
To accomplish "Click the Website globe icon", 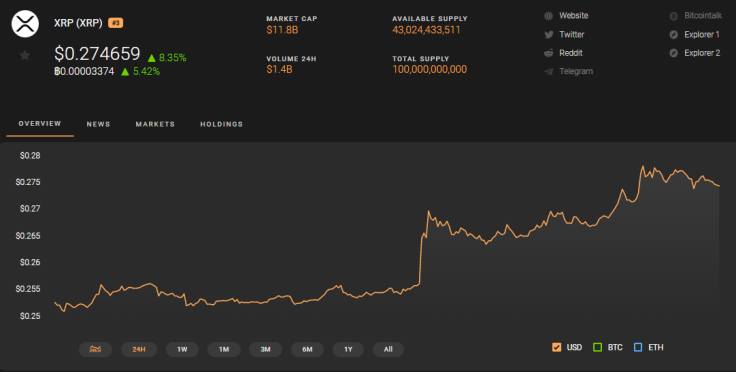I will (x=548, y=16).
